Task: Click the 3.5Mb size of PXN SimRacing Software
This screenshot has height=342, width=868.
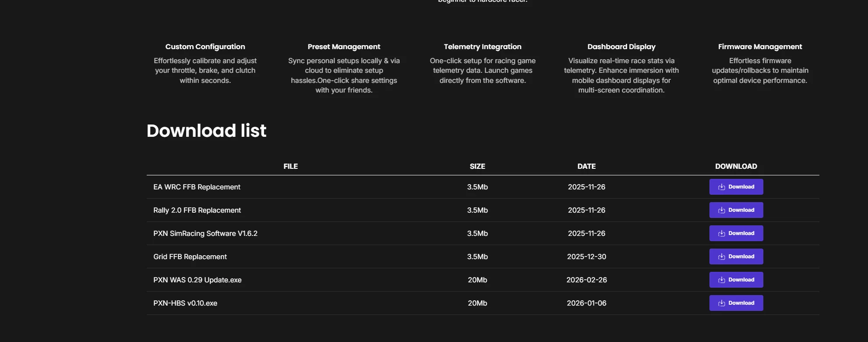Action: coord(477,233)
